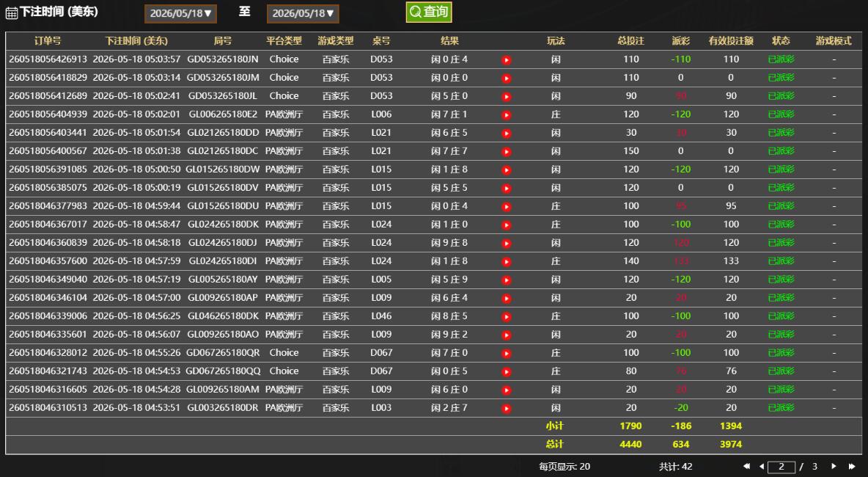Click the 小计 subtotal label
Image resolution: width=868 pixels, height=477 pixels.
(x=555, y=426)
